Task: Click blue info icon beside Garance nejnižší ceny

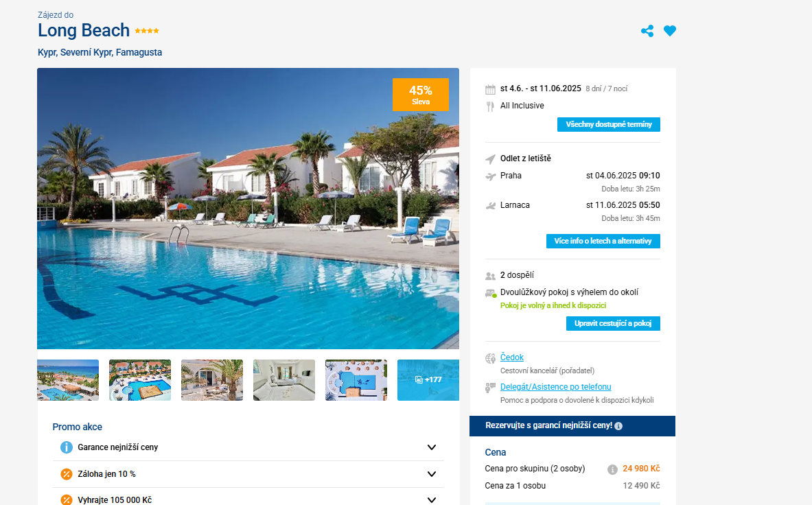Action: [67, 447]
